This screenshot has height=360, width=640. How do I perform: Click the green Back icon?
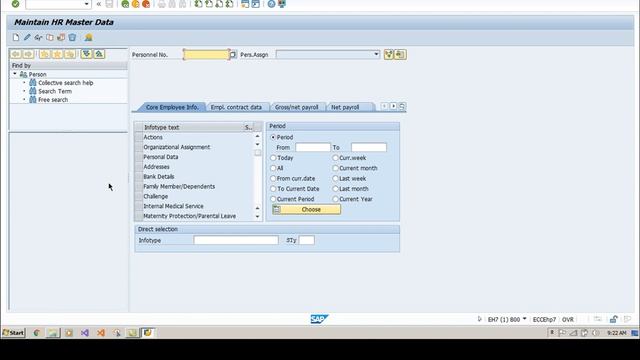125,4
